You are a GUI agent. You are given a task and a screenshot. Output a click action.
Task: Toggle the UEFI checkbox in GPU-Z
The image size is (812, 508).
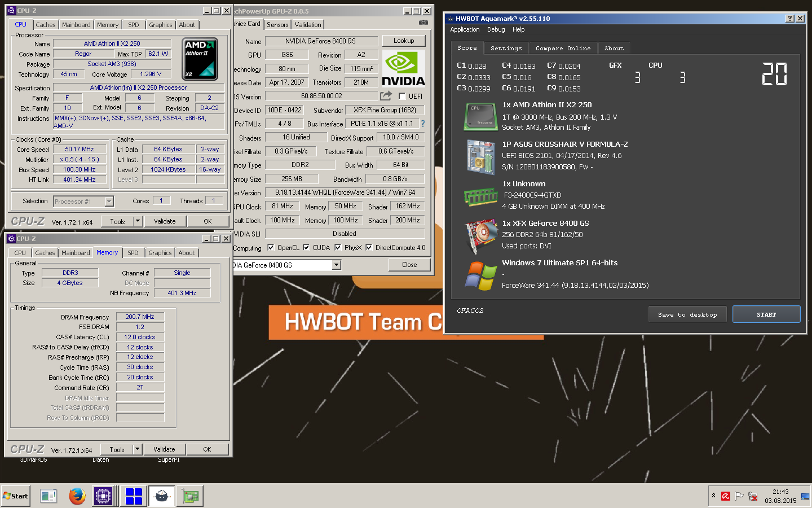402,97
